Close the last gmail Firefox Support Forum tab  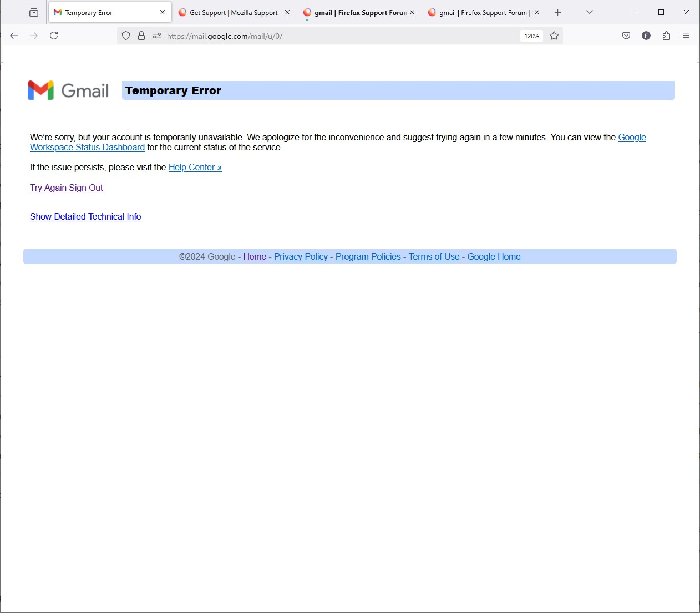[537, 12]
